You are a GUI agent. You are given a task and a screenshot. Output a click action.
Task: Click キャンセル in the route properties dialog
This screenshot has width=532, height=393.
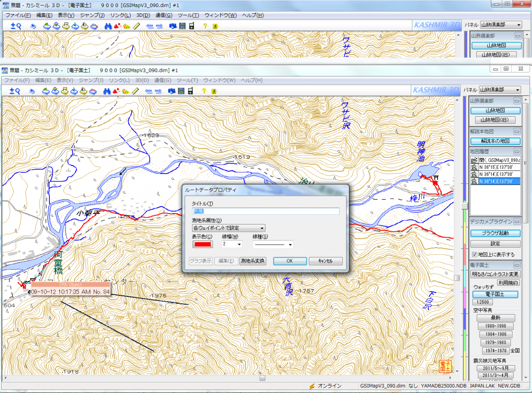326,261
